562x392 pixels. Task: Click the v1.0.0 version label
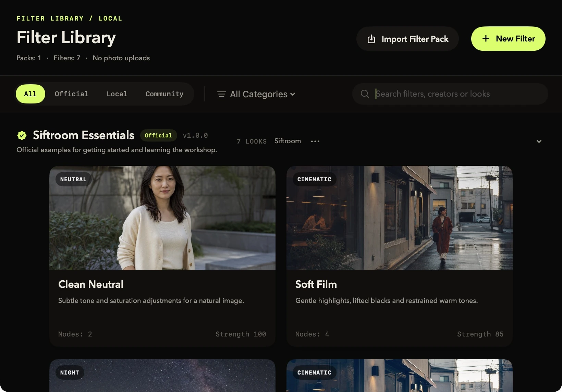[195, 135]
